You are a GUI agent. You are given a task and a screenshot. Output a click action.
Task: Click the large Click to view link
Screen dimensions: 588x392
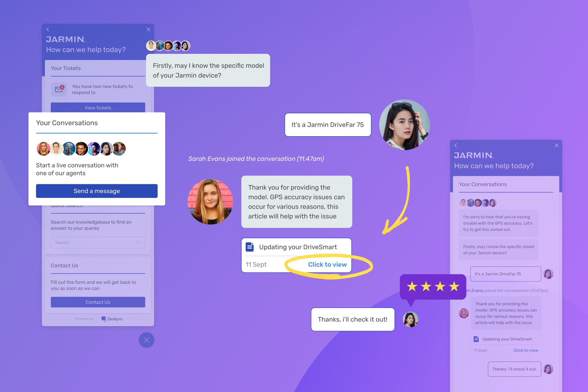pyautogui.click(x=327, y=264)
